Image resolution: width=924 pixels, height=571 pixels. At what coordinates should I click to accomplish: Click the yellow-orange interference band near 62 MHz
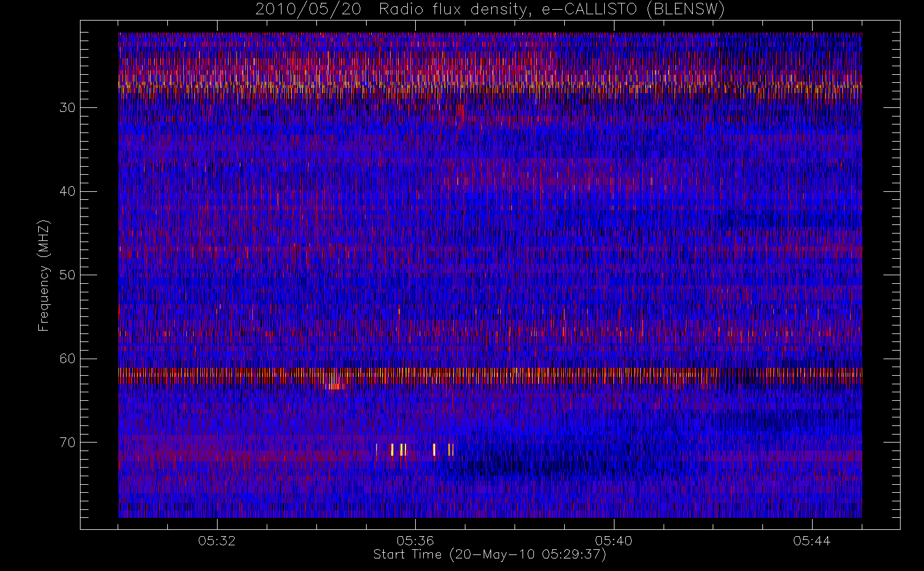coord(490,375)
